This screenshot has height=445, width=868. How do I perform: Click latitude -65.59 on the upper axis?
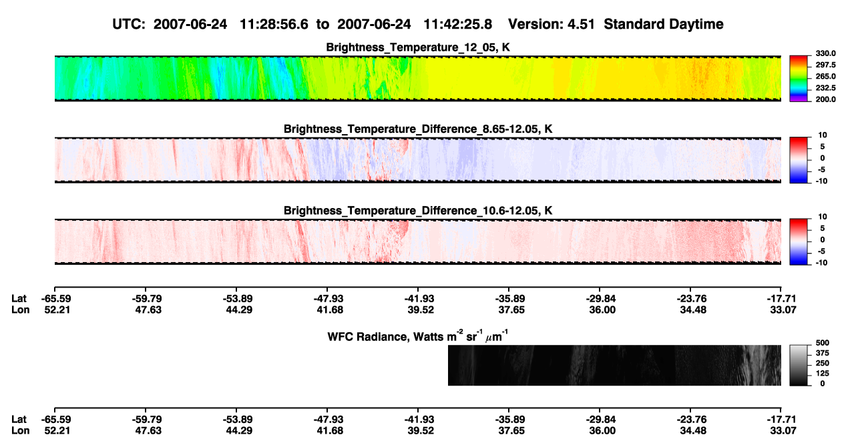click(x=55, y=298)
